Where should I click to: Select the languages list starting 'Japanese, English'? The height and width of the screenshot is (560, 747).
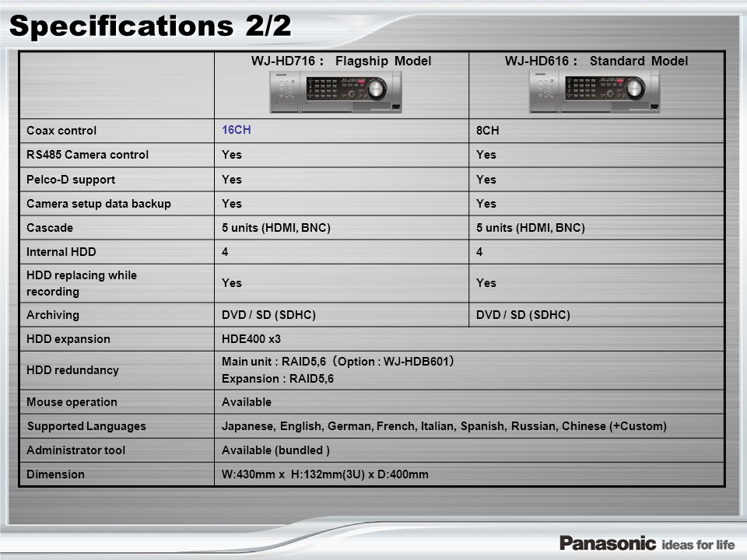coord(444,426)
